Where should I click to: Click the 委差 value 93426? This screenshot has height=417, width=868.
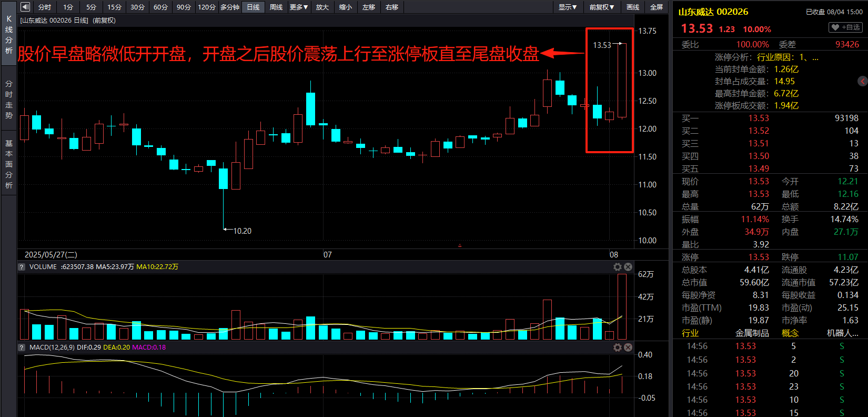[847, 45]
